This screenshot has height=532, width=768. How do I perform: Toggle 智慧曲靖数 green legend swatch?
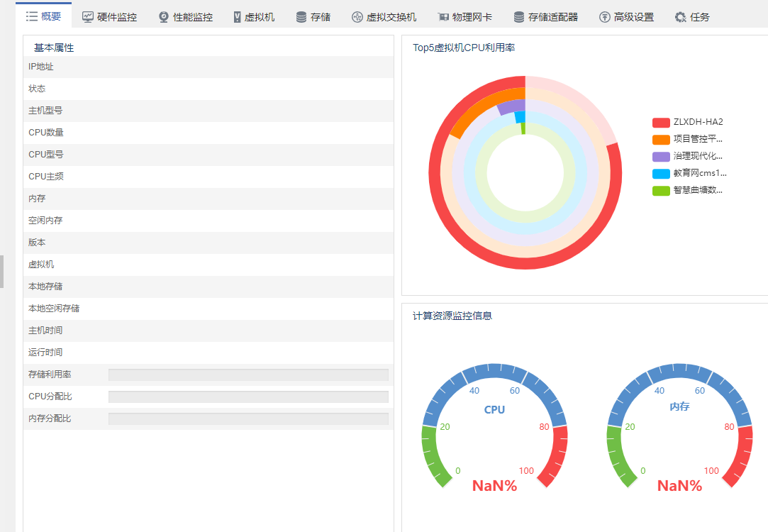pos(661,191)
